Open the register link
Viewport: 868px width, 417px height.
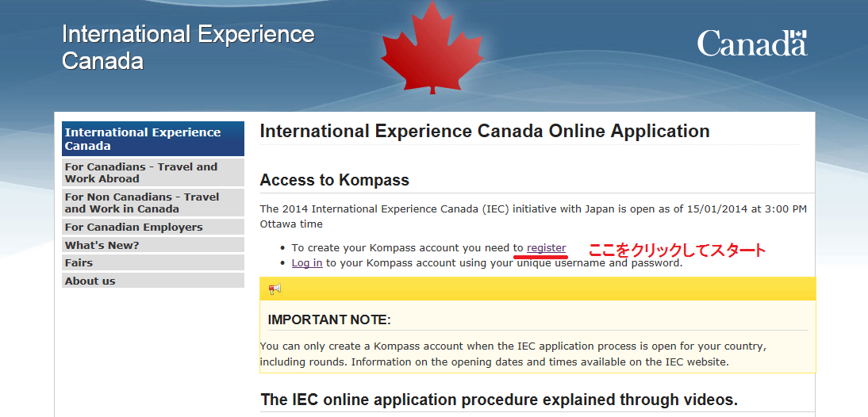[547, 248]
